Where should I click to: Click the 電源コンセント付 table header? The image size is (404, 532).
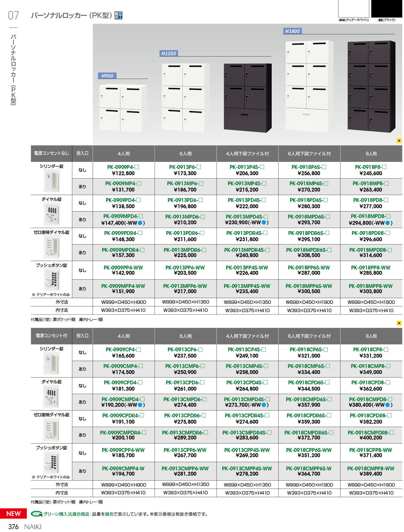click(51, 336)
